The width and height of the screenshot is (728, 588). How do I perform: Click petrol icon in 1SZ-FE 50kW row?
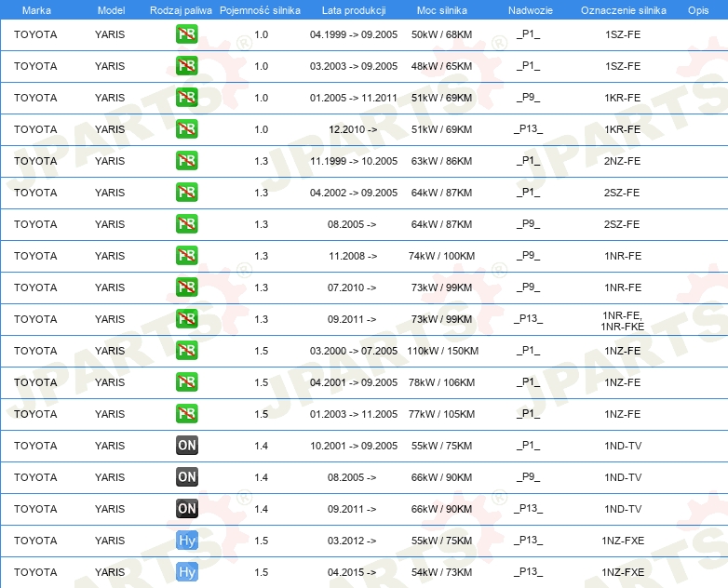(x=186, y=34)
